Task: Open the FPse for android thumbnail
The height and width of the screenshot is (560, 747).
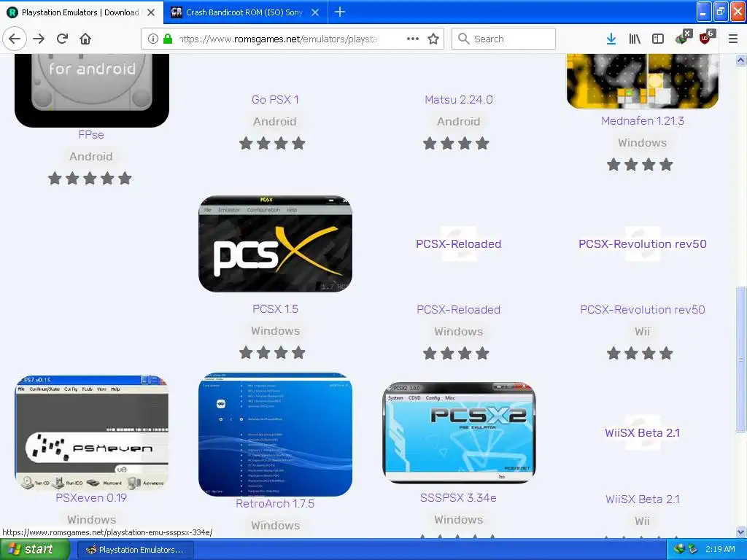Action: tap(91, 90)
